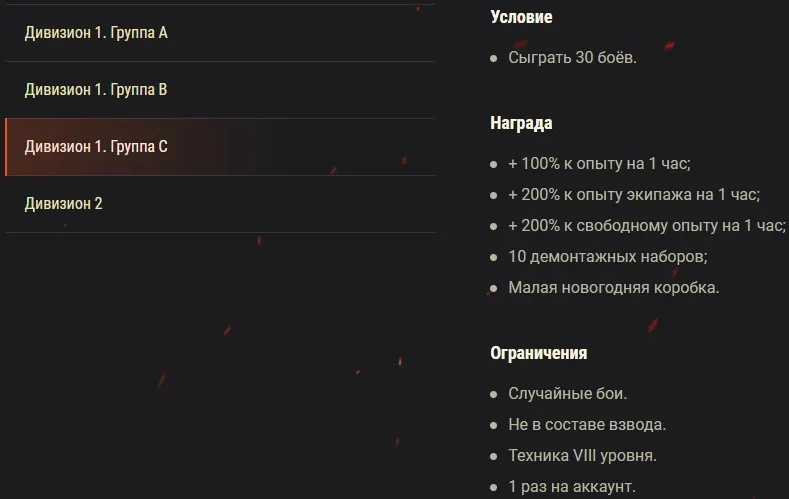The width and height of the screenshot is (789, 499).
Task: Click the Награда section heading
Action: coord(521,124)
